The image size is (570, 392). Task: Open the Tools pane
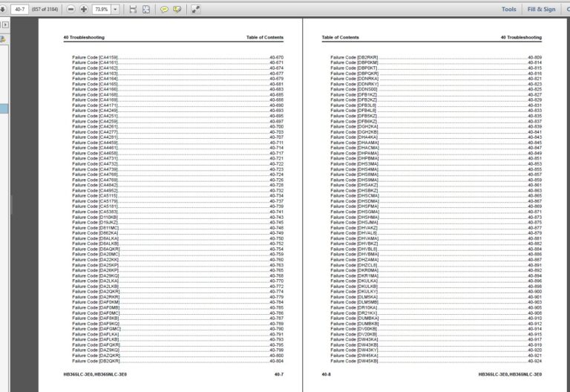click(508, 9)
